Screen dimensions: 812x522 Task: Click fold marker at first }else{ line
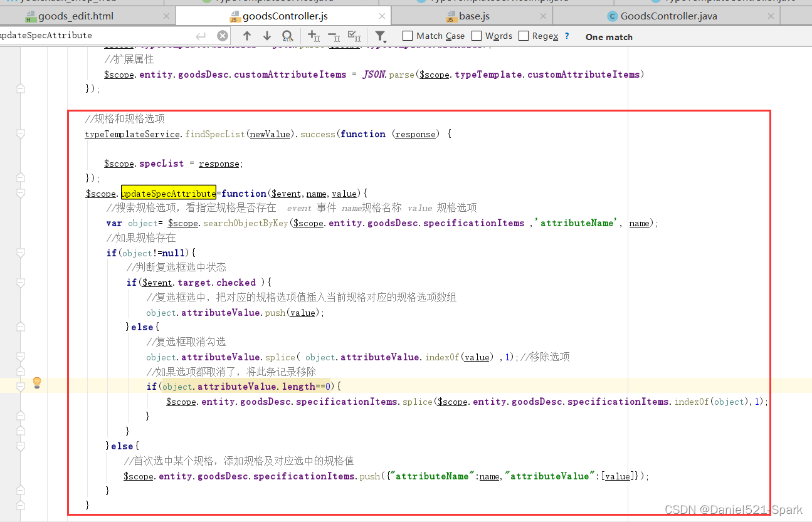coord(21,327)
